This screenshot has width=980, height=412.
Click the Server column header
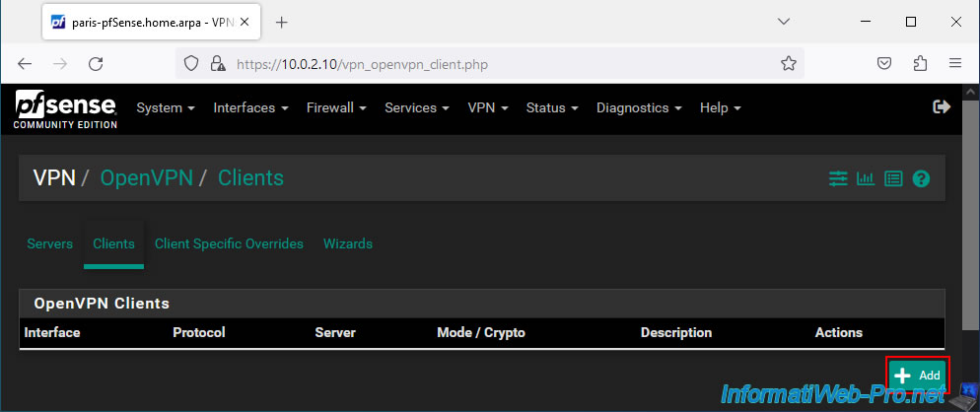point(335,332)
